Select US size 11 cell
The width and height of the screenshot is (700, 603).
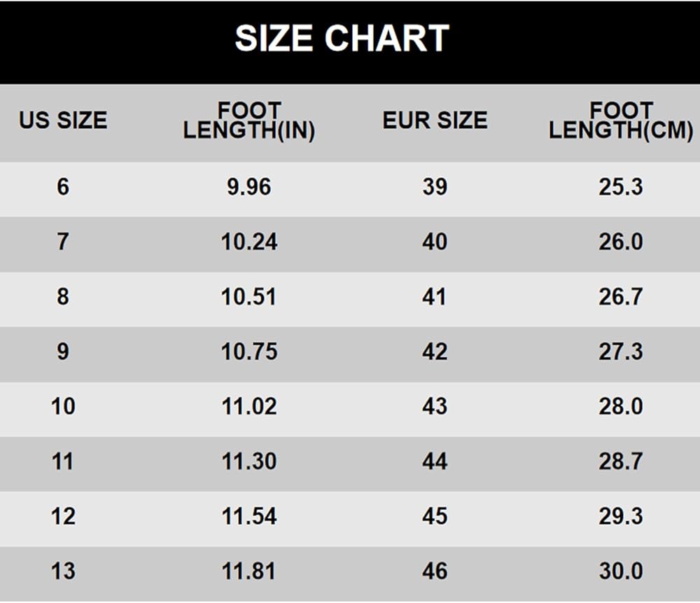(x=63, y=461)
